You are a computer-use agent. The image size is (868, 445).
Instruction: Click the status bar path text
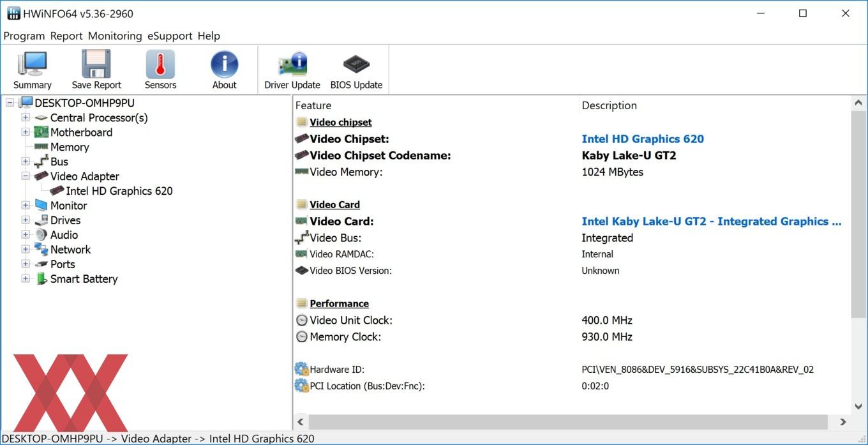(x=158, y=439)
